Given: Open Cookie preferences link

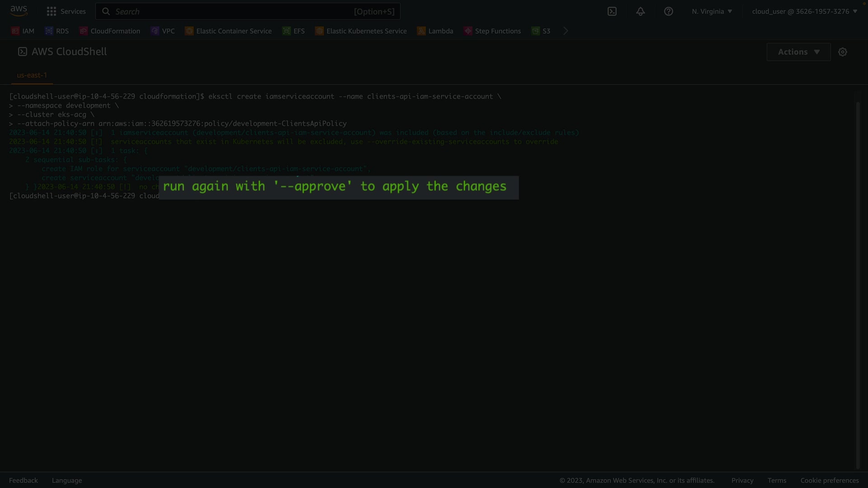Looking at the screenshot, I should [x=829, y=480].
